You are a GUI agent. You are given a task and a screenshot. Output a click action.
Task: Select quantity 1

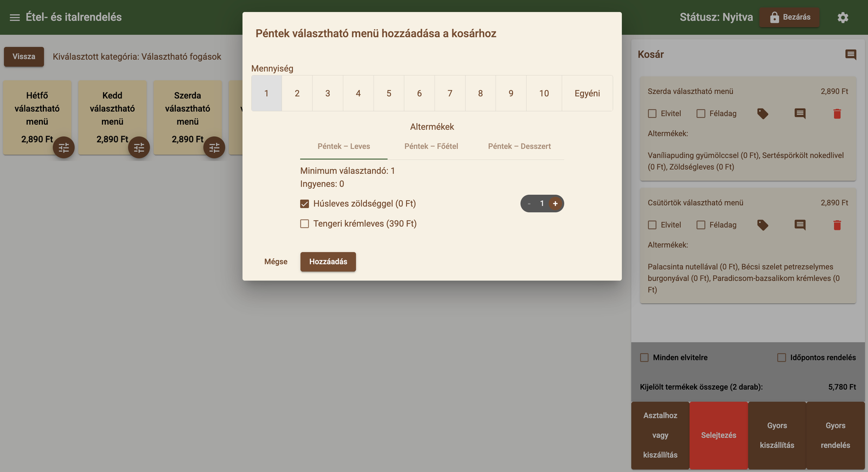pyautogui.click(x=266, y=93)
